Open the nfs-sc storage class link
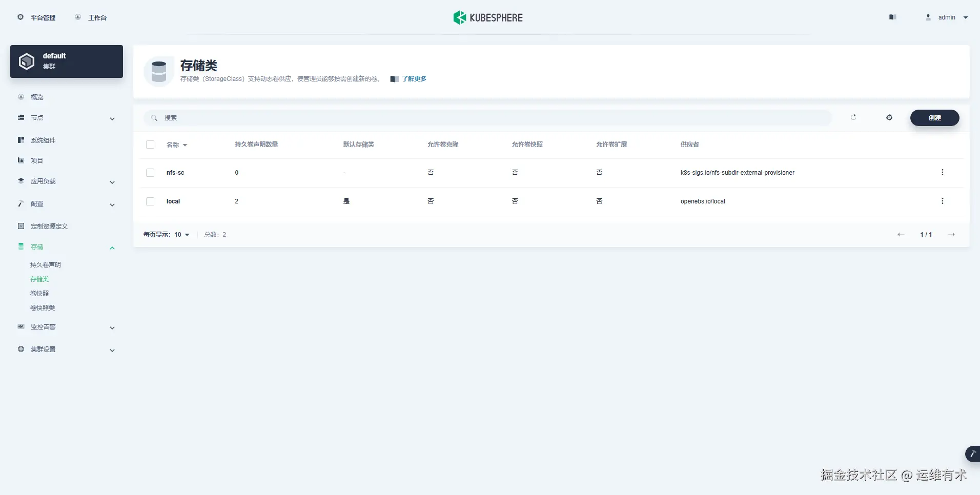980x495 pixels. point(175,173)
